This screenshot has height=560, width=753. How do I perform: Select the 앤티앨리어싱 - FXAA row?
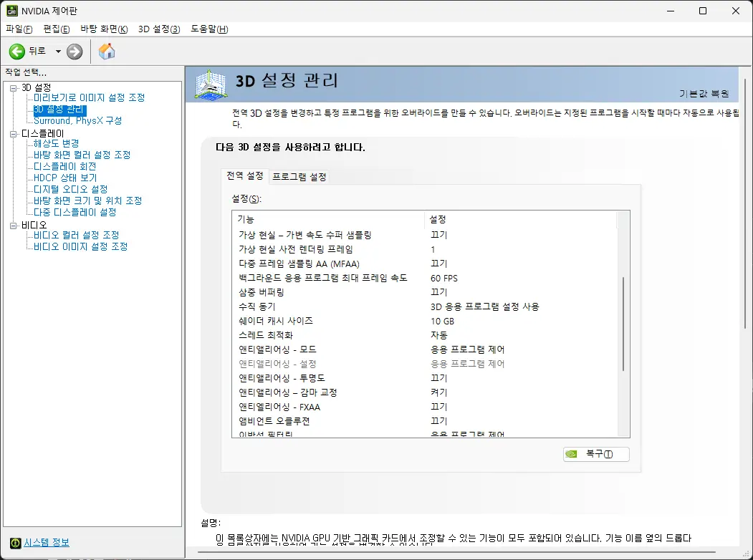tap(425, 407)
